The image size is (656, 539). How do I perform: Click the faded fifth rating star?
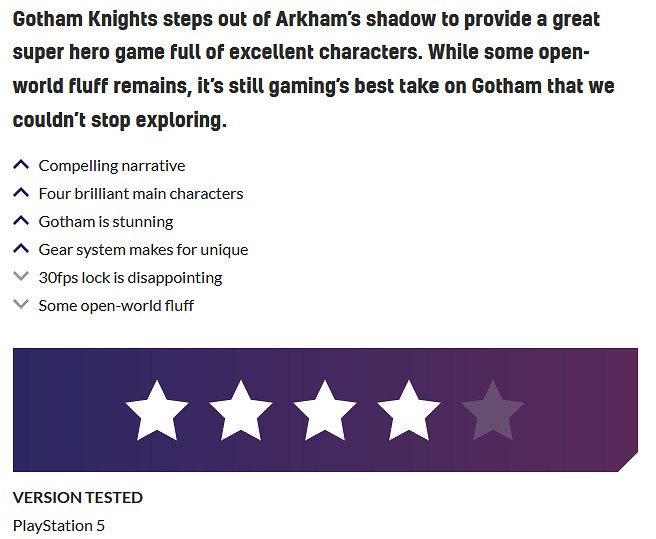[x=493, y=410]
